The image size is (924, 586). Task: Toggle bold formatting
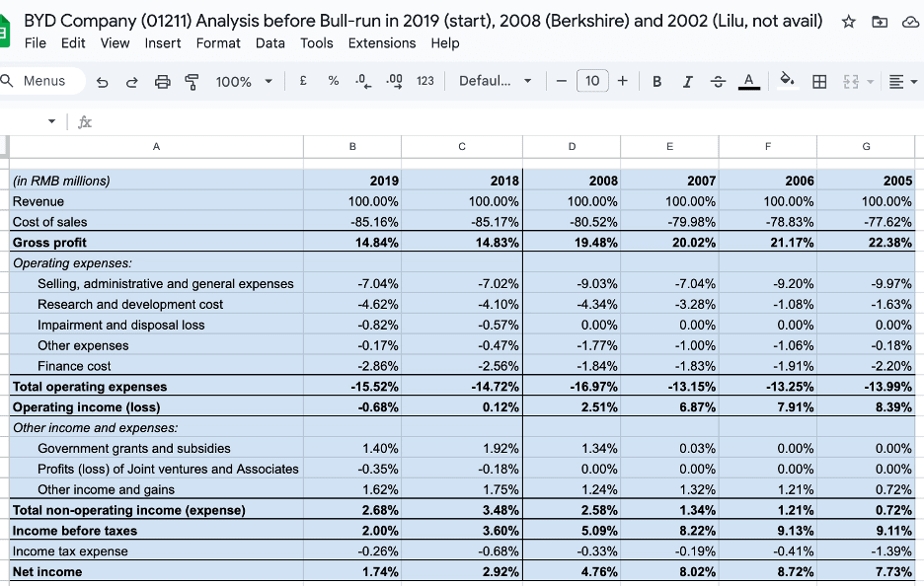(656, 81)
